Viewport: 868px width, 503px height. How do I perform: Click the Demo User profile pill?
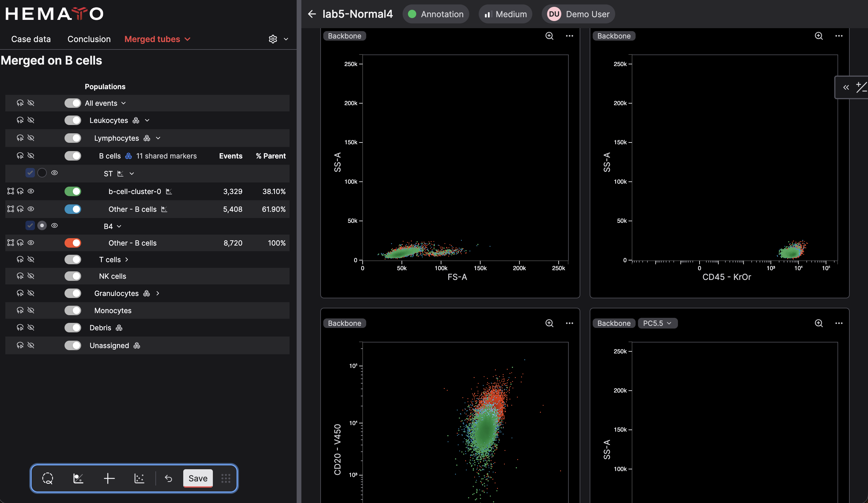point(578,14)
